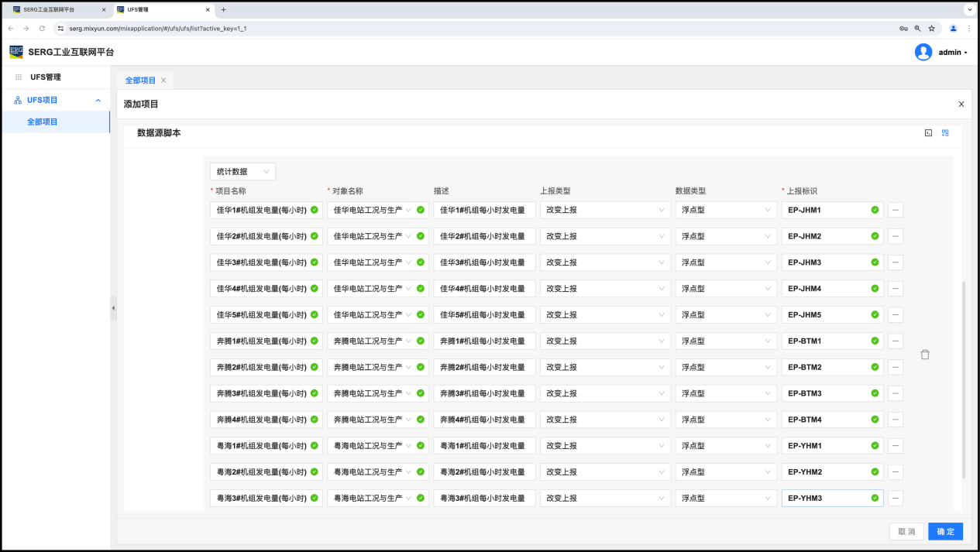The width and height of the screenshot is (980, 552).
Task: Click the vertical scrollbar in the form
Action: tap(964, 379)
